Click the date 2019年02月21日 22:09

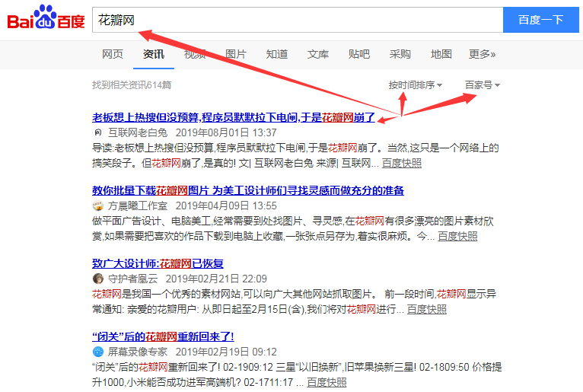[x=216, y=279]
